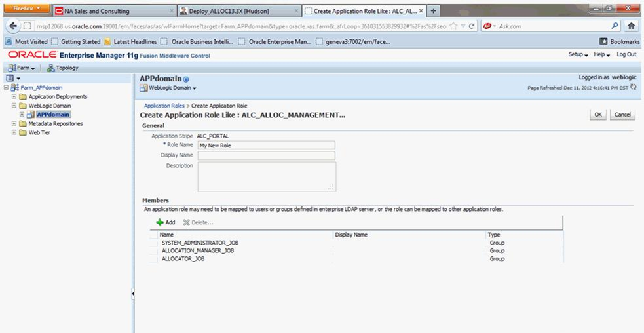This screenshot has width=644, height=333.
Task: Switch to NA Sales and Consulting tab
Action: coord(114,11)
